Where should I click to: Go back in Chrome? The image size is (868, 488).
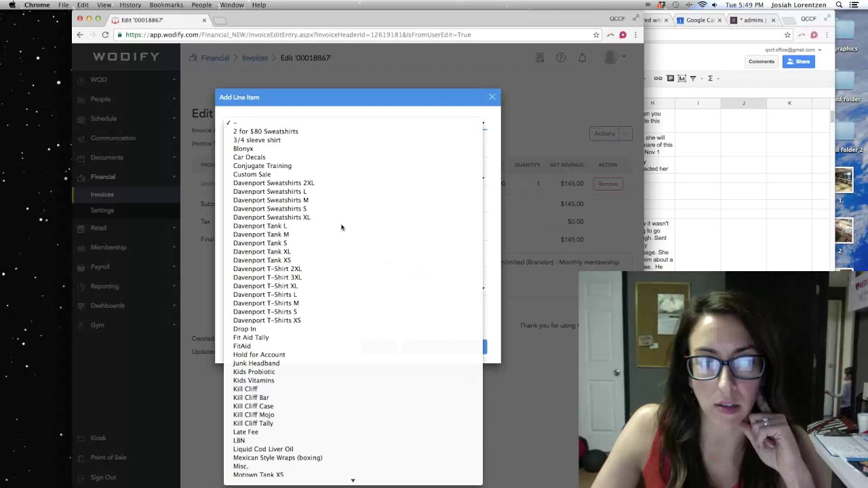[80, 35]
